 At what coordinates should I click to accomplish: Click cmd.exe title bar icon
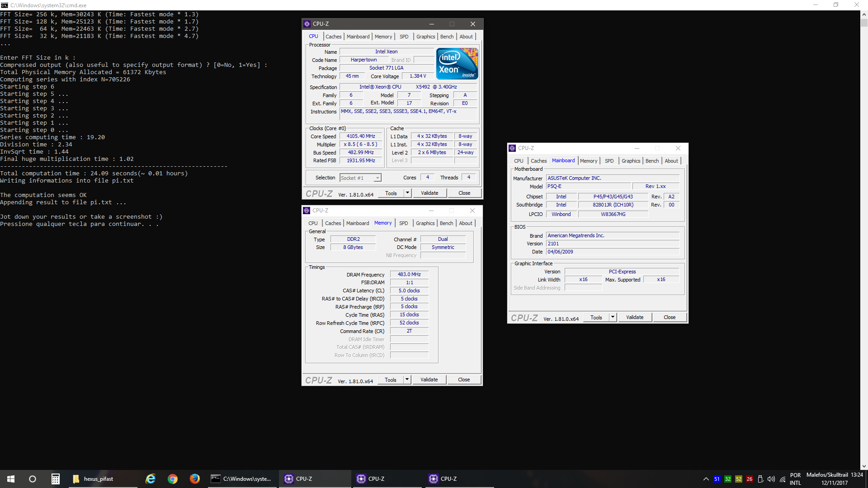point(5,5)
